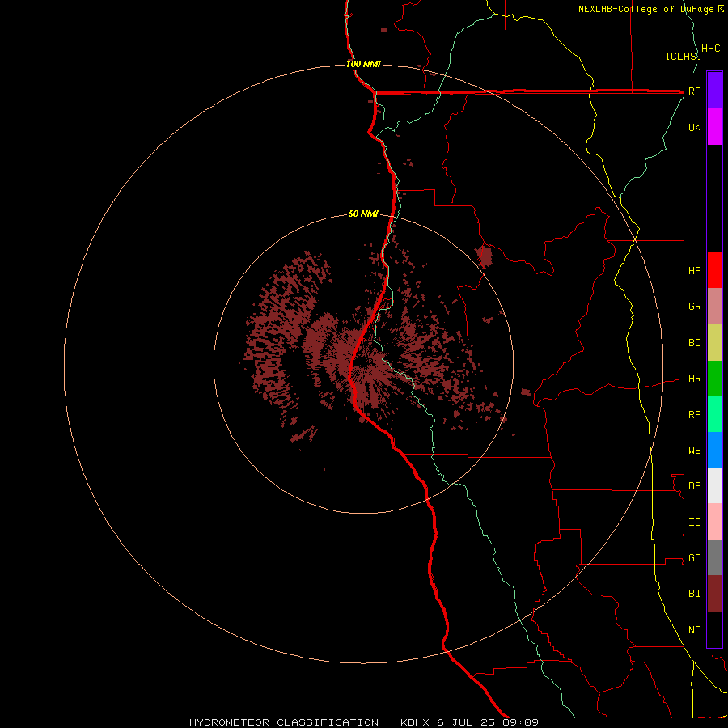Screen dimensions: 728x728
Task: Click the BI legend label
Action: coord(694,594)
